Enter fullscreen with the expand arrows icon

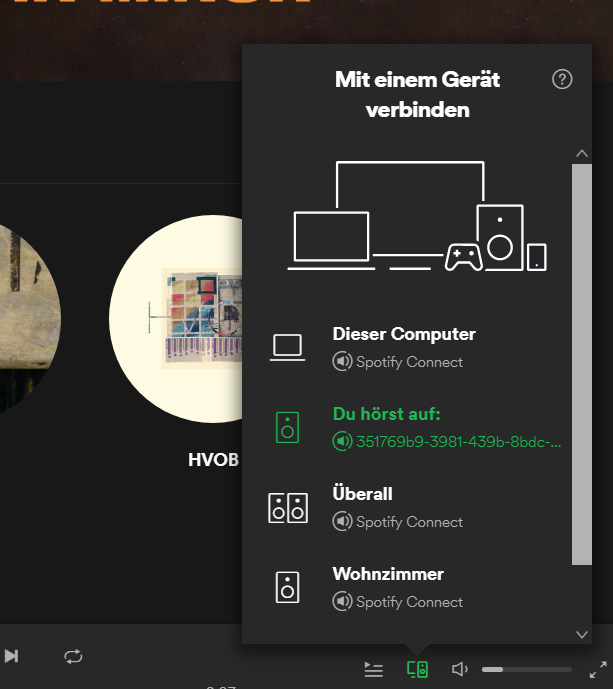(598, 669)
